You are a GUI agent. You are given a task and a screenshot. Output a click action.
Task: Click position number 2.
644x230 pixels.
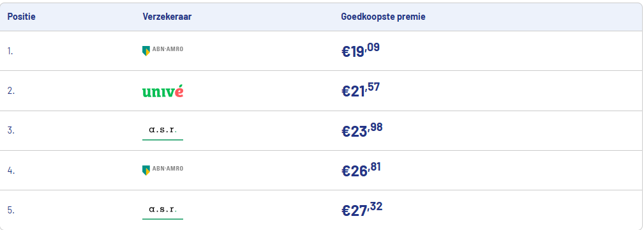(11, 91)
